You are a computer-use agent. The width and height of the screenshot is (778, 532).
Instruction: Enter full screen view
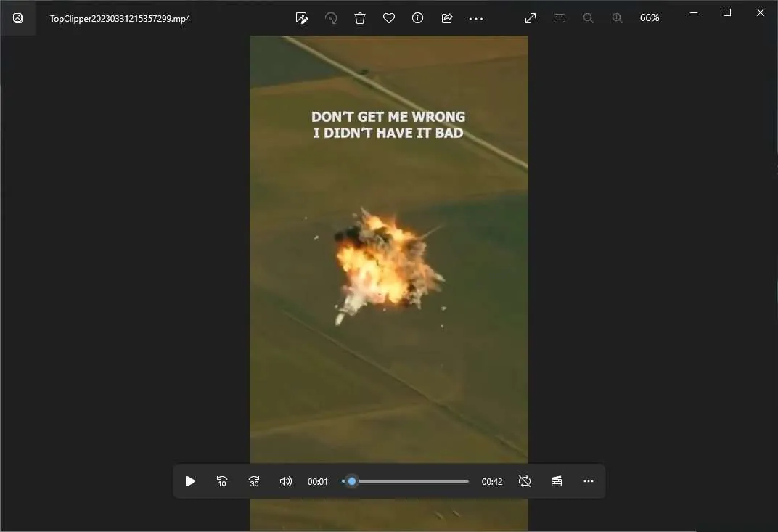531,18
